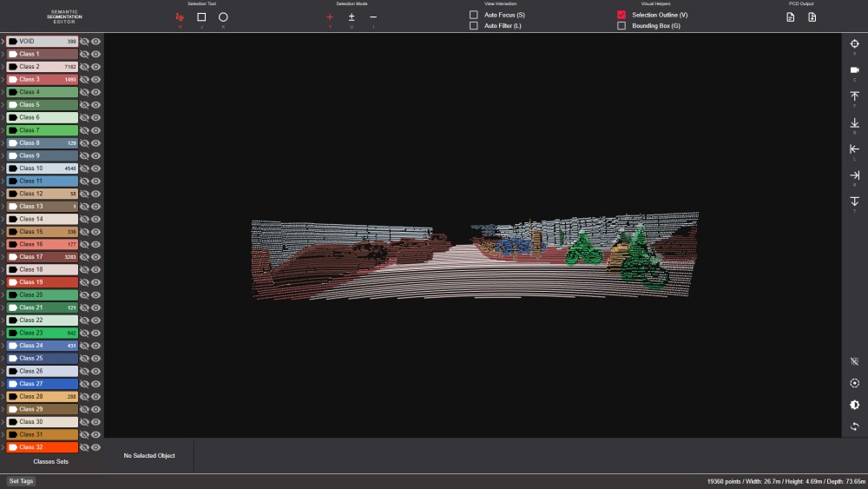Click the crosshair target icon in right toolbar

pyautogui.click(x=854, y=43)
